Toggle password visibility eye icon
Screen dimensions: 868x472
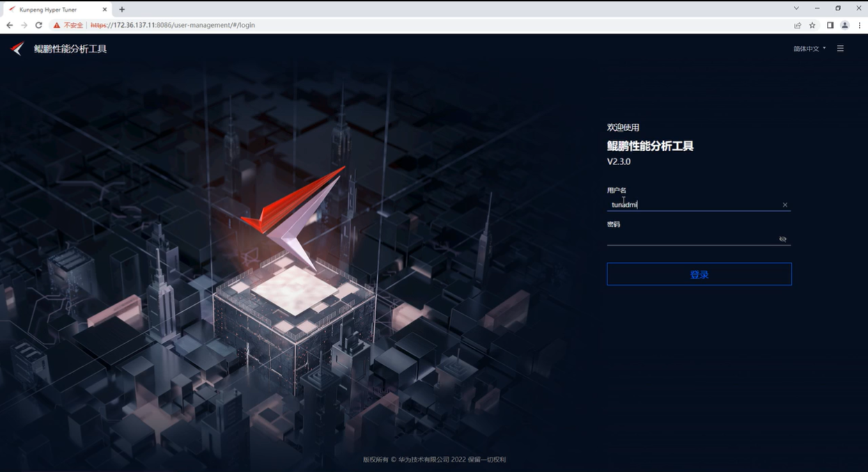[x=783, y=239]
